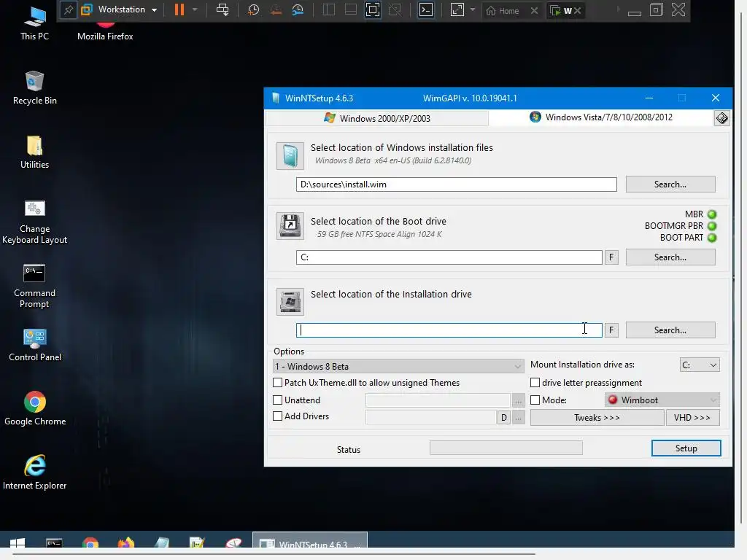747x560 pixels.
Task: Launch Chrome from the taskbar
Action: [x=90, y=544]
